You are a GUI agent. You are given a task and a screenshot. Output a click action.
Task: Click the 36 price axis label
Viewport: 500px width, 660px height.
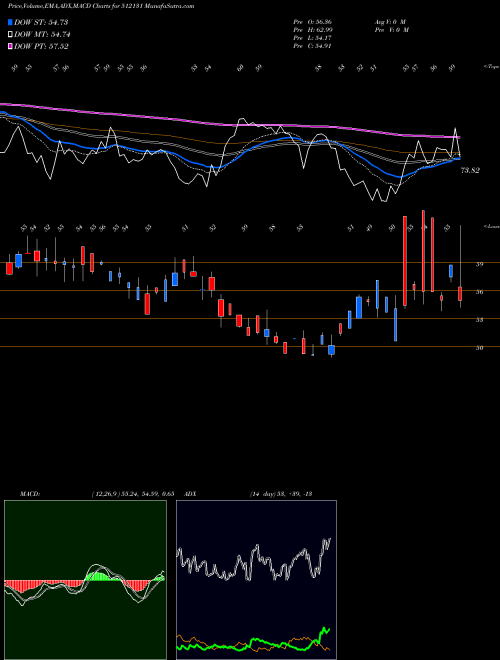click(479, 292)
